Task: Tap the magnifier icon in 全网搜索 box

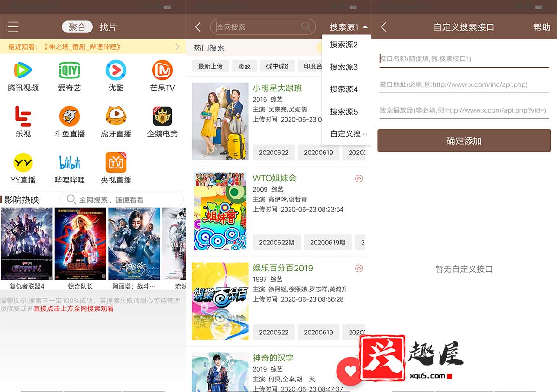Action: point(306,26)
